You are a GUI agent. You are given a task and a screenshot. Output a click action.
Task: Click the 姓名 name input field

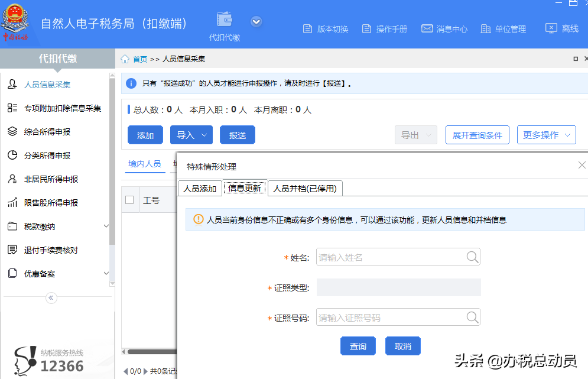pyautogui.click(x=390, y=257)
